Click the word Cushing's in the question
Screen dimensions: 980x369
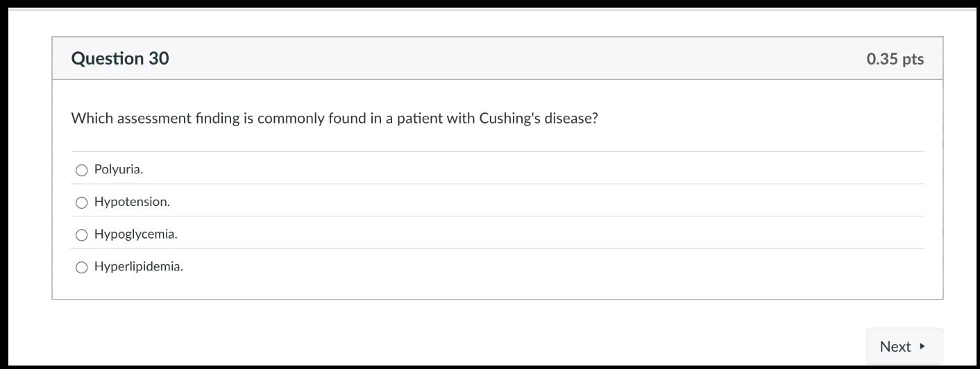(509, 118)
